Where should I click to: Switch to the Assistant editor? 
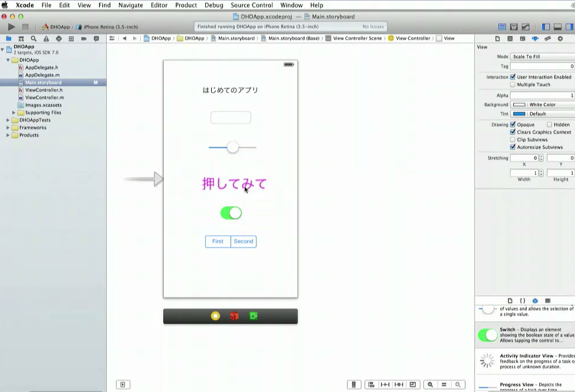(x=514, y=27)
